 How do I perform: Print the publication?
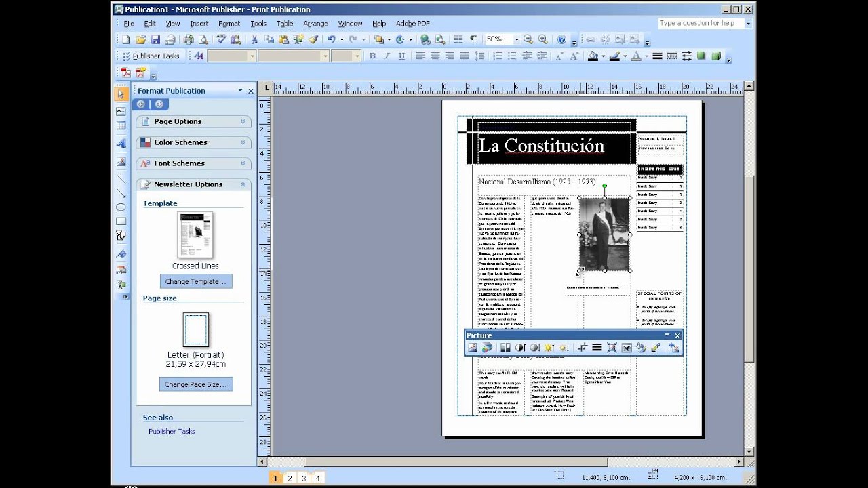(189, 39)
